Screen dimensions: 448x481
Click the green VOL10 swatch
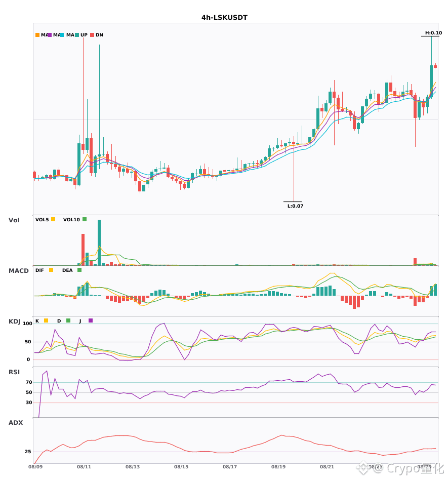[x=85, y=219]
